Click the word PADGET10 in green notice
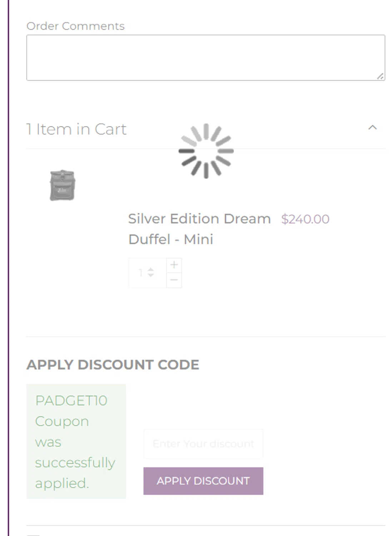The image size is (392, 536). 71,401
